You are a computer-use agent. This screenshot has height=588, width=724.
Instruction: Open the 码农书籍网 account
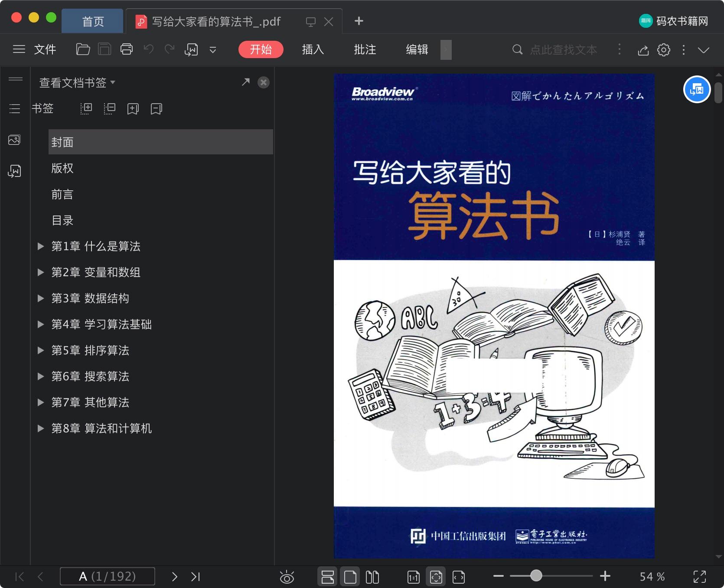[673, 21]
